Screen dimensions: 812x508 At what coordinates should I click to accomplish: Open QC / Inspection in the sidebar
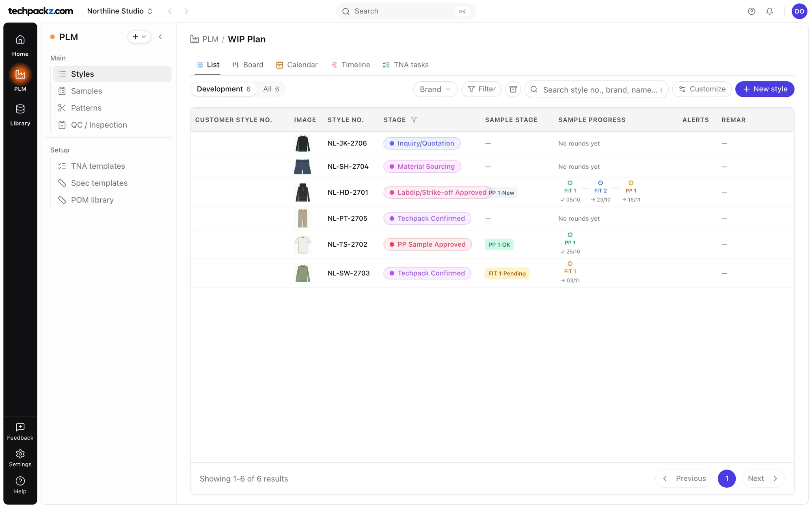tap(112, 125)
